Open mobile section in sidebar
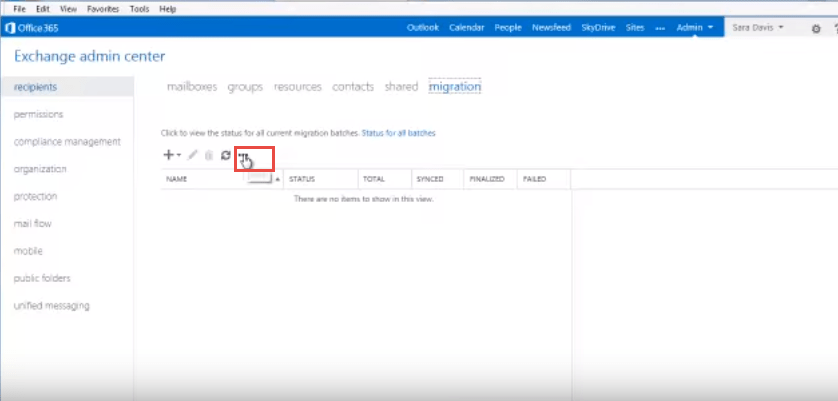Image resolution: width=838 pixels, height=401 pixels. [x=28, y=251]
